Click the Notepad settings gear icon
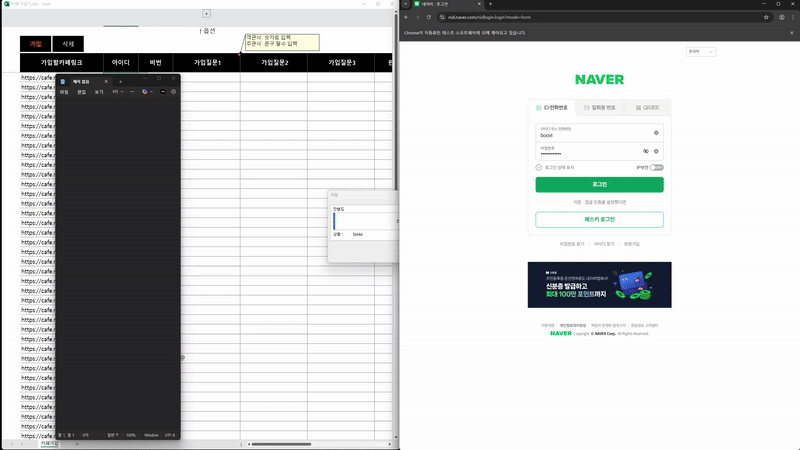The image size is (800, 450). pos(173,92)
